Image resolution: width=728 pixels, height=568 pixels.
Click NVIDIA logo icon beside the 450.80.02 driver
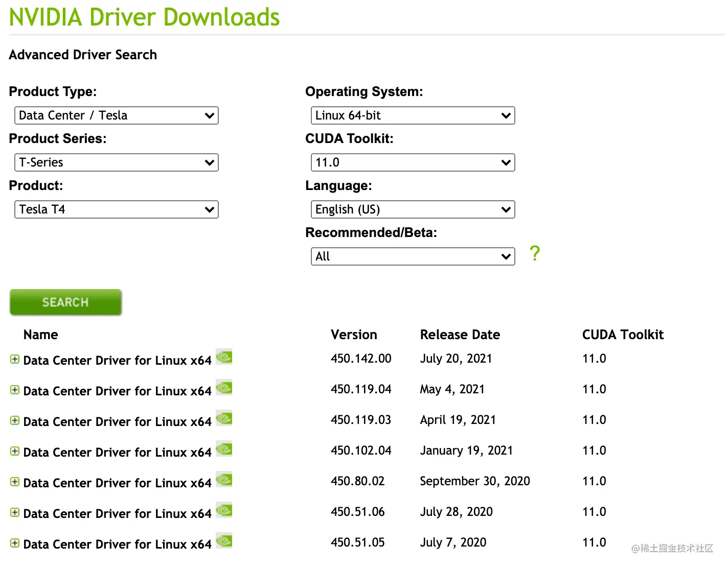224,479
